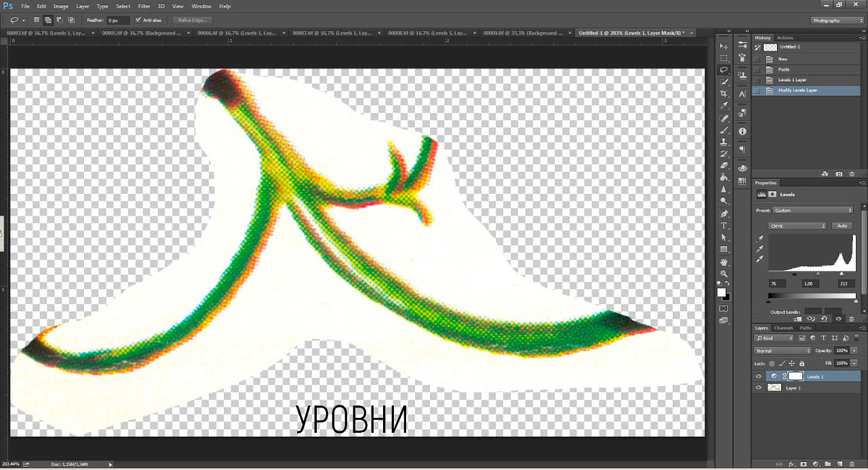Open the Photography workspace dropdown
Image resolution: width=868 pixels, height=470 pixels.
pos(837,21)
